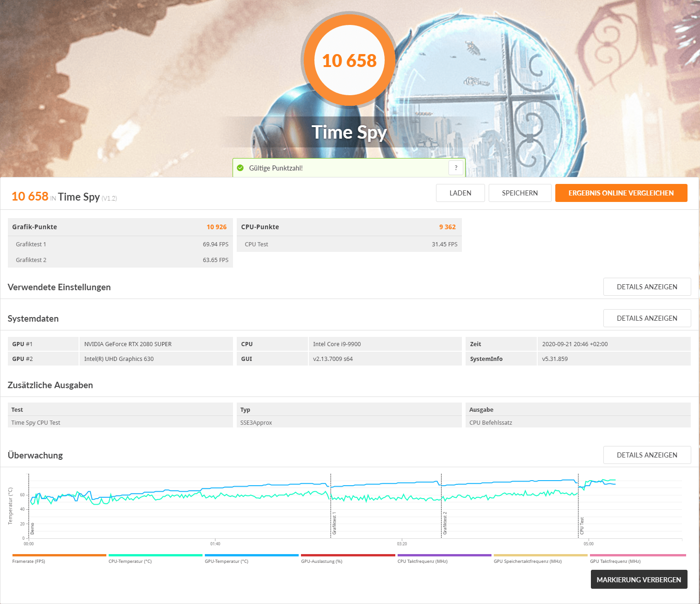The height and width of the screenshot is (604, 700).
Task: Click Intel(R) UHD Graphics 630 entry
Action: [119, 359]
